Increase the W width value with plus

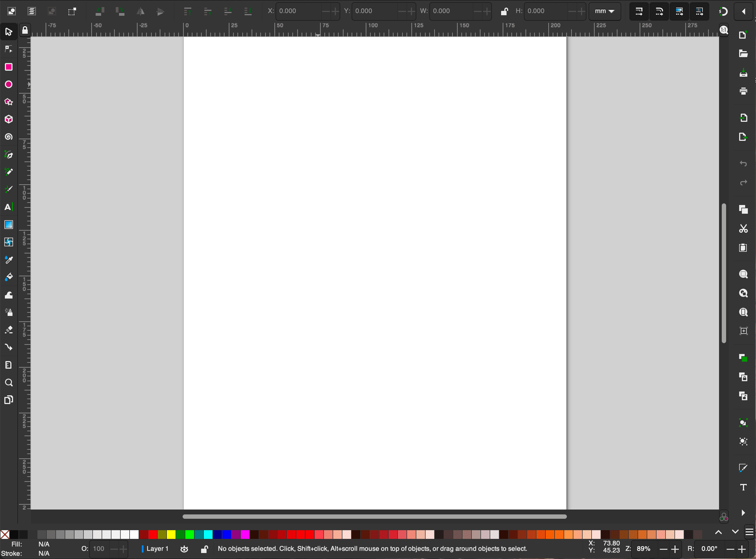coord(486,11)
